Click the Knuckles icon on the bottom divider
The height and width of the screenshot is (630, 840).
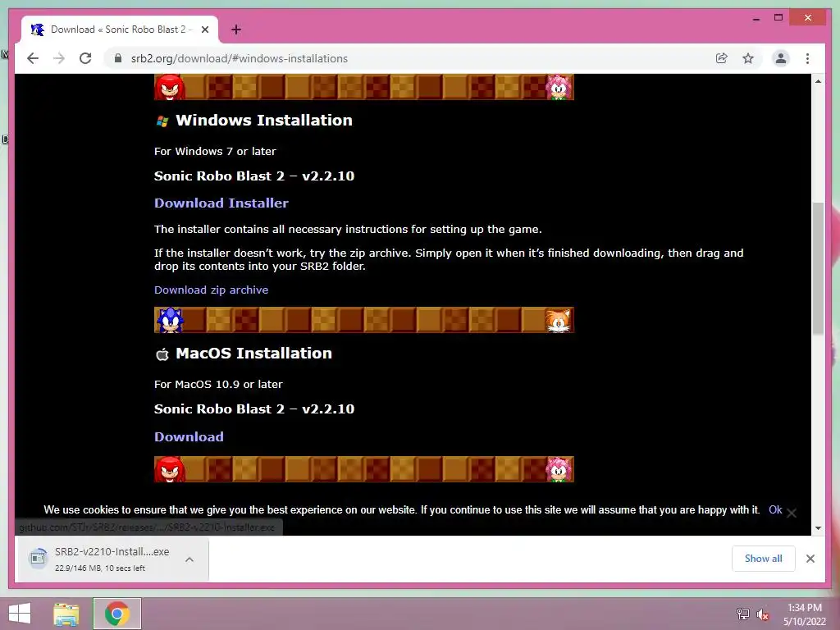coord(170,469)
